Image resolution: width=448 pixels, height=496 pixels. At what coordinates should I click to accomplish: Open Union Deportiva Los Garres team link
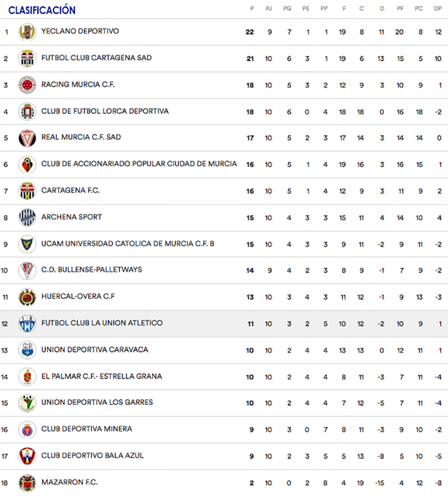point(97,402)
